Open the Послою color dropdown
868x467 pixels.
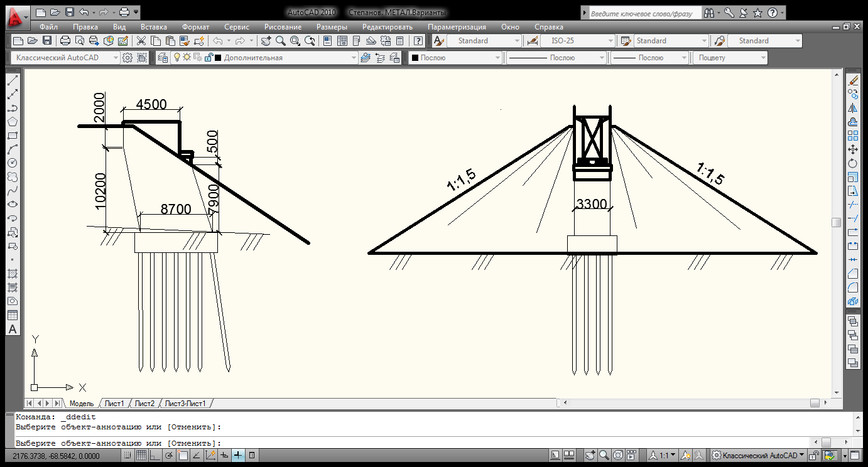[456, 58]
